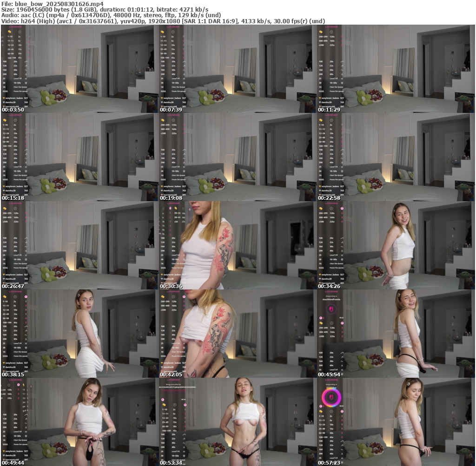Open the thumbnail at 00:57:23
This screenshot has height=466, width=476.
point(396,421)
